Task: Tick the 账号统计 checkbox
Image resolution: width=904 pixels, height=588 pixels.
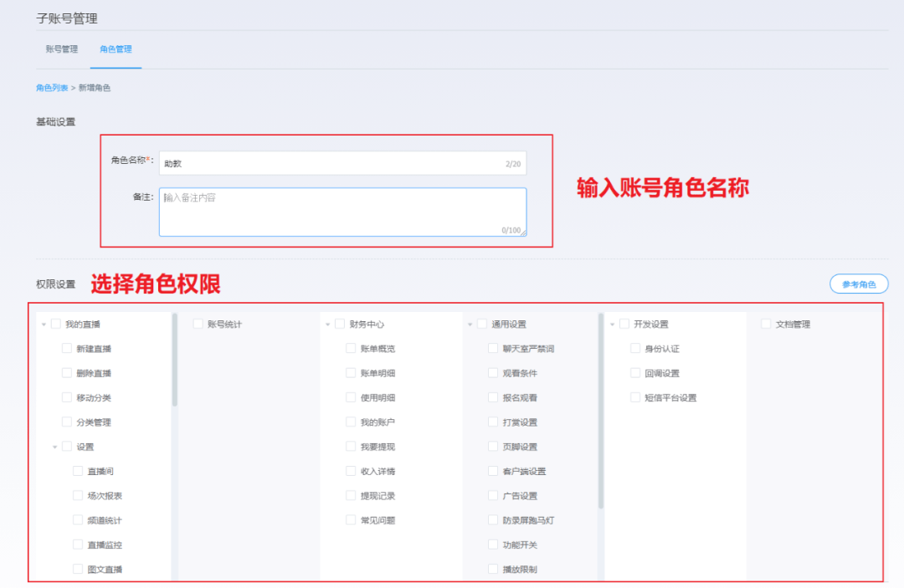Action: tap(198, 324)
